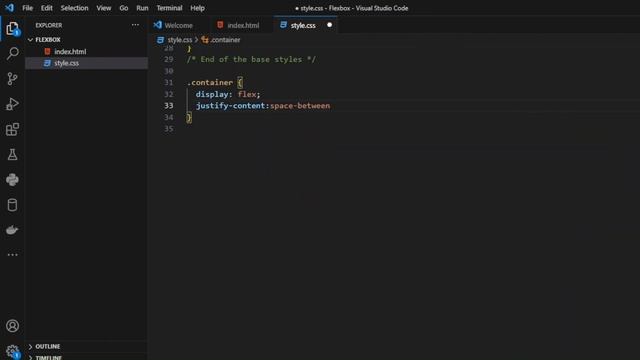Open the Search view icon

[12, 53]
